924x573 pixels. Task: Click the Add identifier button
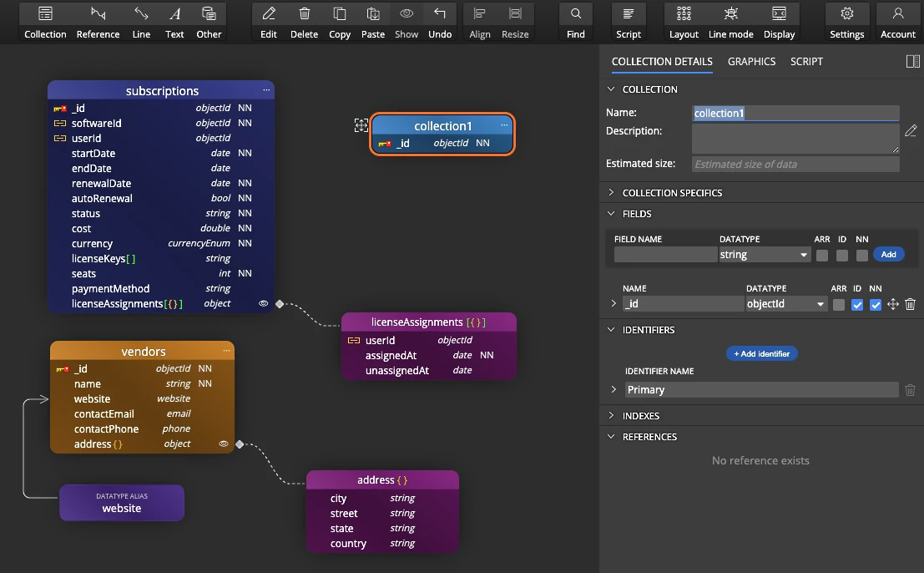pos(761,354)
